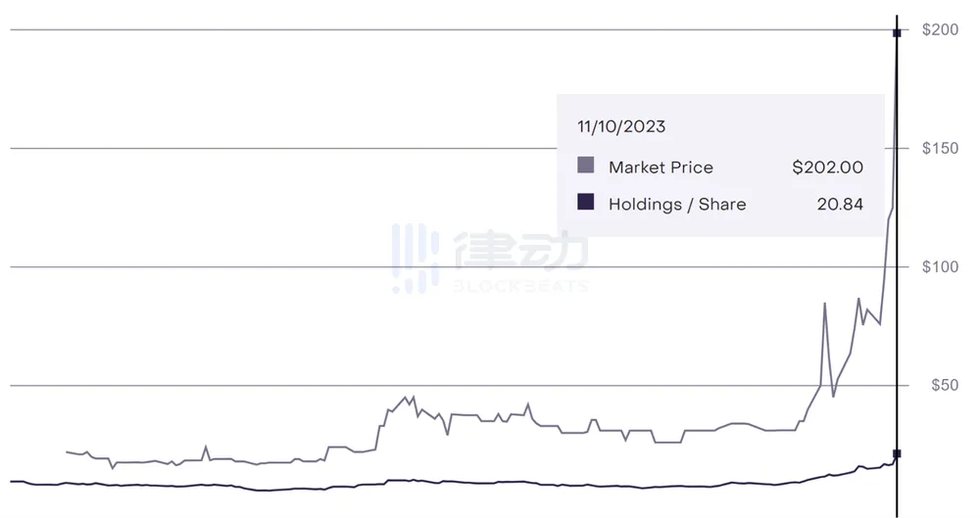Click the BLOCKBEATS watermark text
The width and height of the screenshot is (980, 518).
coord(521,287)
